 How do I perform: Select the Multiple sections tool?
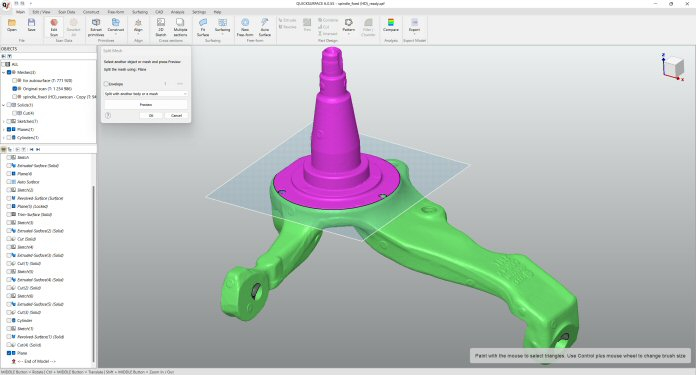tap(180, 27)
